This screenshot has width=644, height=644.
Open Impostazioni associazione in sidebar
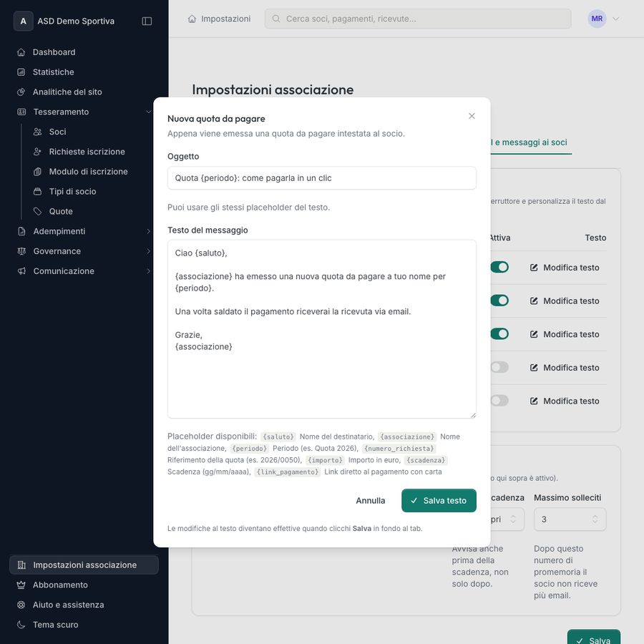(84, 565)
